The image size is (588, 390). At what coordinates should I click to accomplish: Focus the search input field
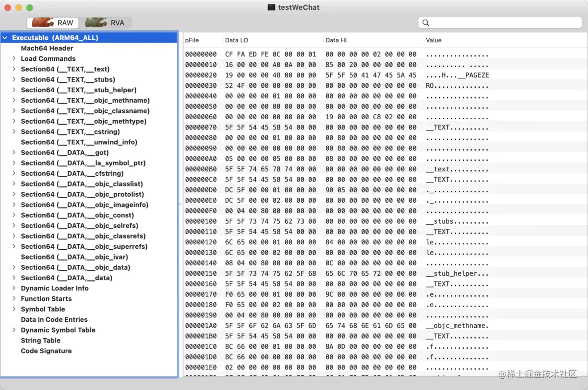tap(500, 23)
